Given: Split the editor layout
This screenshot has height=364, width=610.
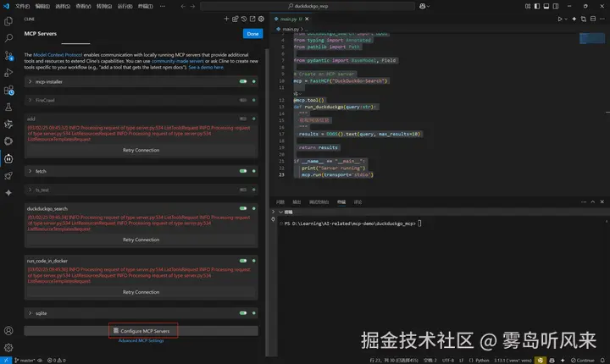Looking at the screenshot, I should coord(593,19).
